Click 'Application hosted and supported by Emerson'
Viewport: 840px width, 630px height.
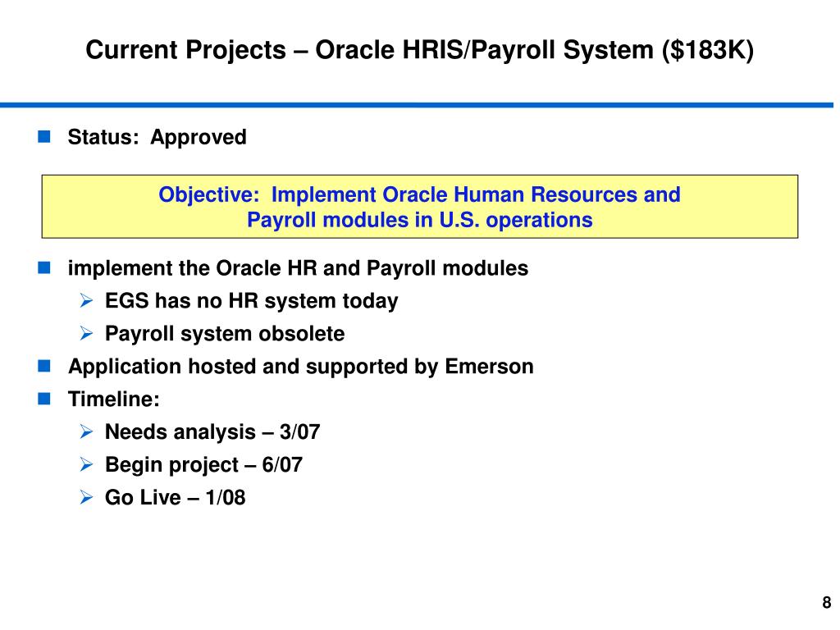tap(300, 367)
